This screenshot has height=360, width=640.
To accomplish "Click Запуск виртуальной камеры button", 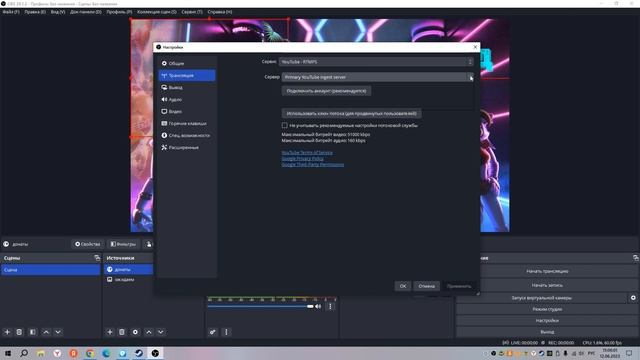I will 542,298.
